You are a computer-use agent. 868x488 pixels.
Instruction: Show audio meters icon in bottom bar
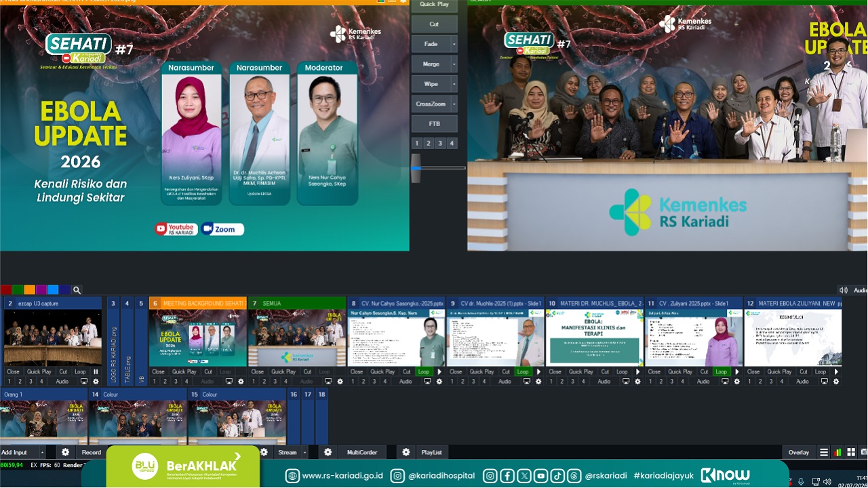pyautogui.click(x=837, y=452)
